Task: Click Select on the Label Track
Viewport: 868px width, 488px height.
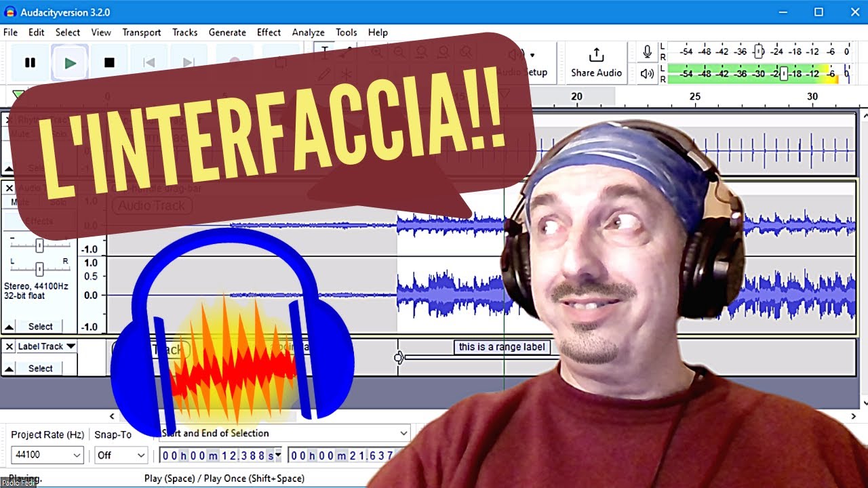Action: pyautogui.click(x=41, y=369)
